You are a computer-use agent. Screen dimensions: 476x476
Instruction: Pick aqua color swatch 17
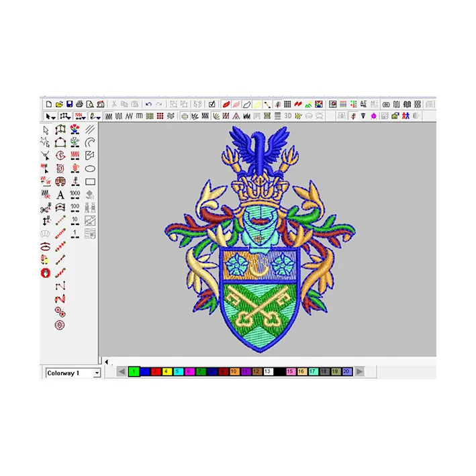pyautogui.click(x=313, y=371)
